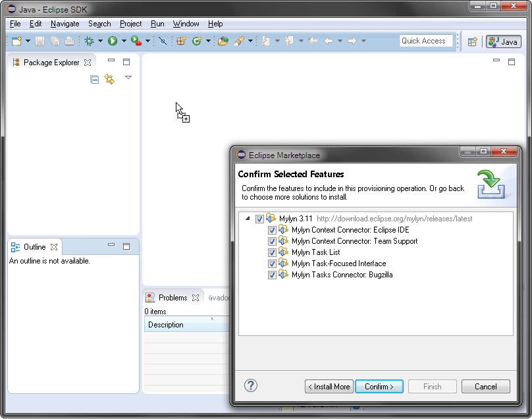
Task: Click the Search flashlight toolbar icon
Action: pyautogui.click(x=239, y=41)
